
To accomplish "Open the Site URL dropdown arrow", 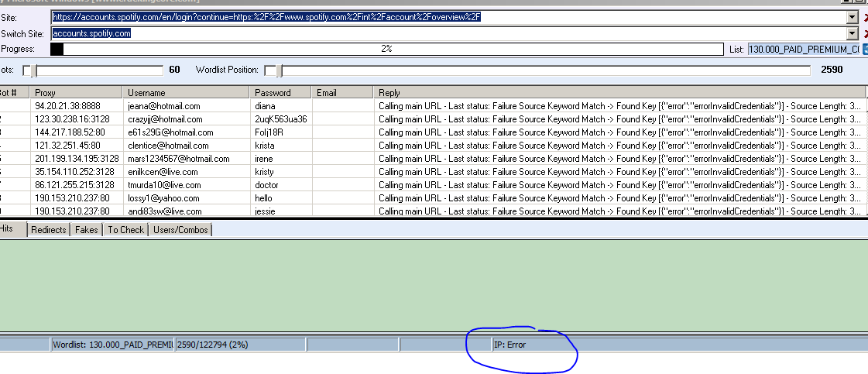I will tap(853, 17).
